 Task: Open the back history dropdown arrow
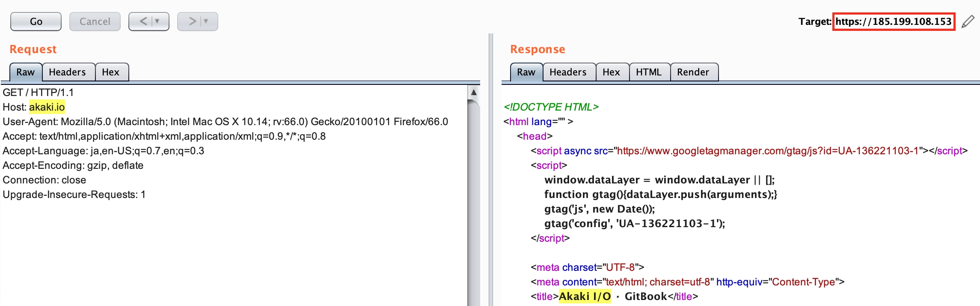tap(157, 21)
